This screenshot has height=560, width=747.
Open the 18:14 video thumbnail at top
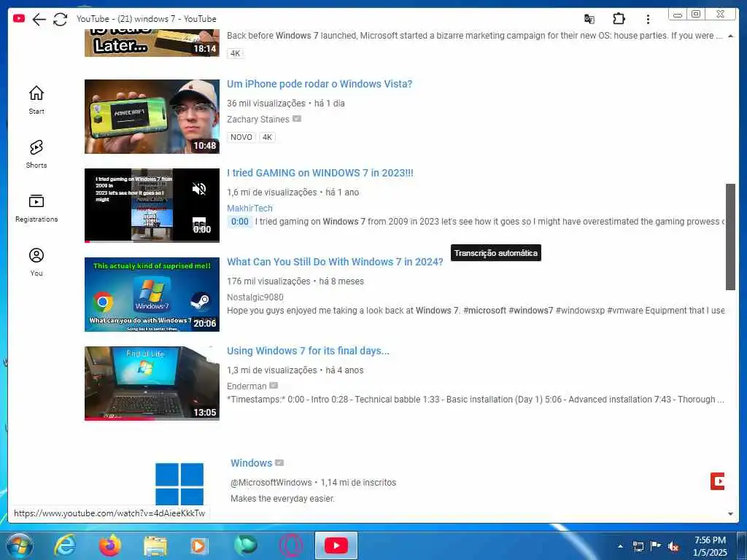coord(152,43)
